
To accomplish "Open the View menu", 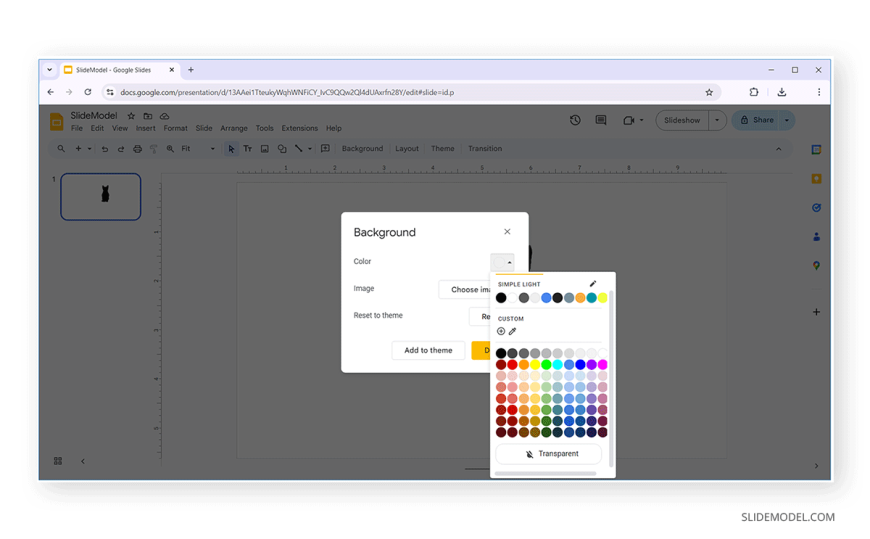I will [120, 128].
